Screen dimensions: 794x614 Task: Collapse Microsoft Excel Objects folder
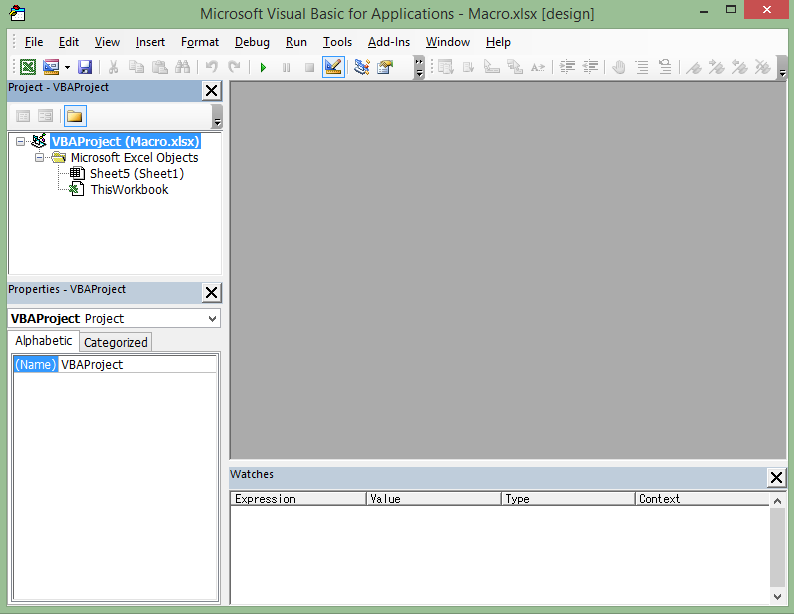39,157
